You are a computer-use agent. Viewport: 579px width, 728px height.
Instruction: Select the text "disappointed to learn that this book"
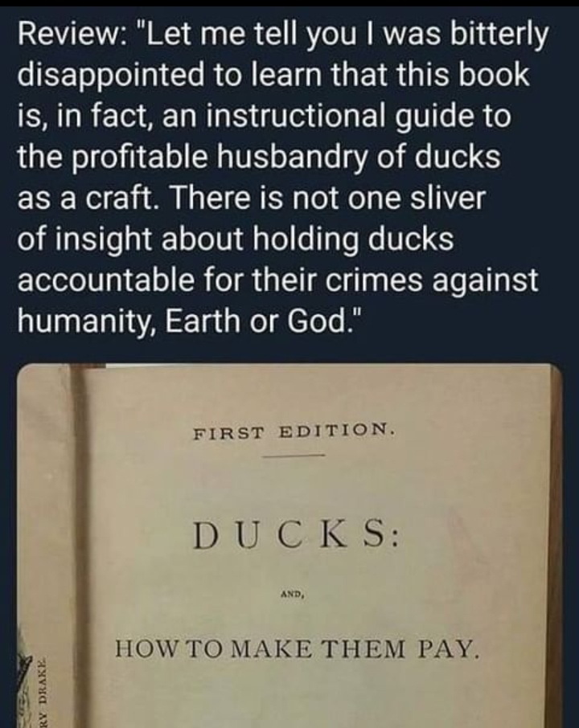[273, 77]
